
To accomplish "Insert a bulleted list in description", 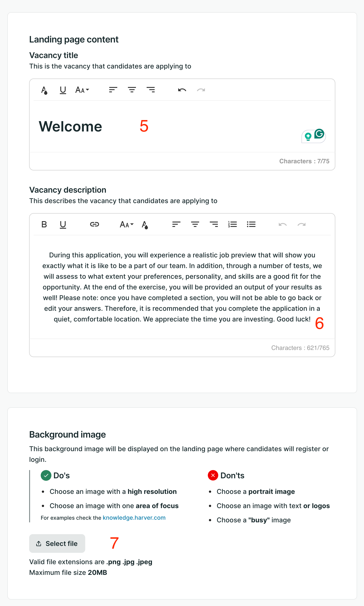I will click(x=251, y=224).
